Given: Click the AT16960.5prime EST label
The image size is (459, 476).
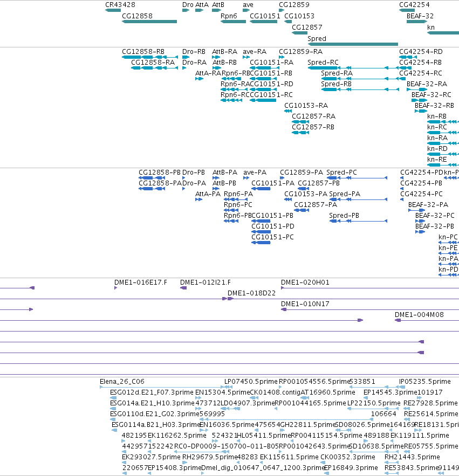Looking at the screenshot, I should point(327,392).
